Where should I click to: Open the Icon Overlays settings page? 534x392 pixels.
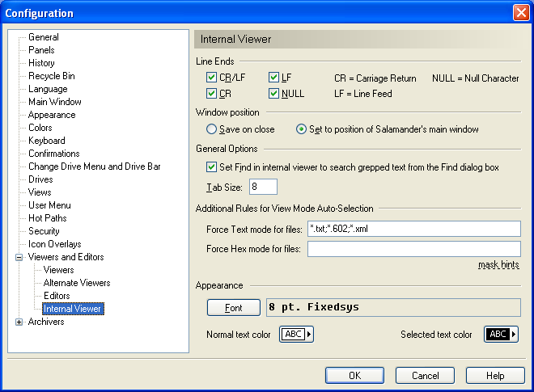coord(54,244)
